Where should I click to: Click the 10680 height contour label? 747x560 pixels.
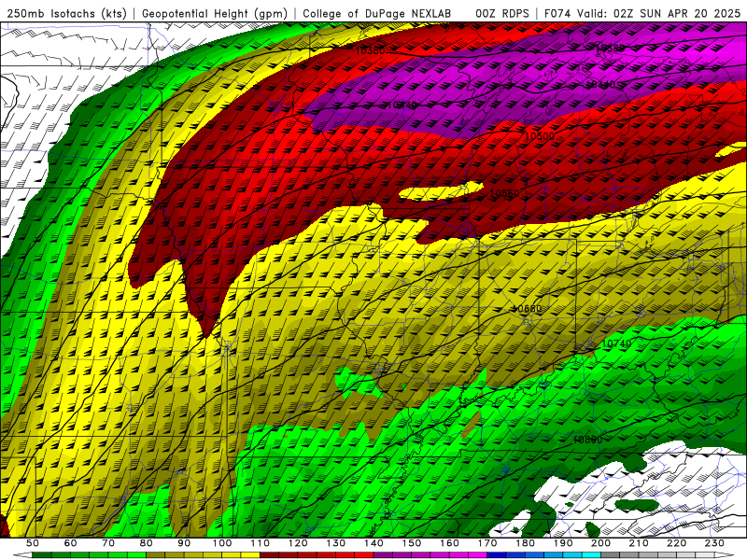click(527, 309)
